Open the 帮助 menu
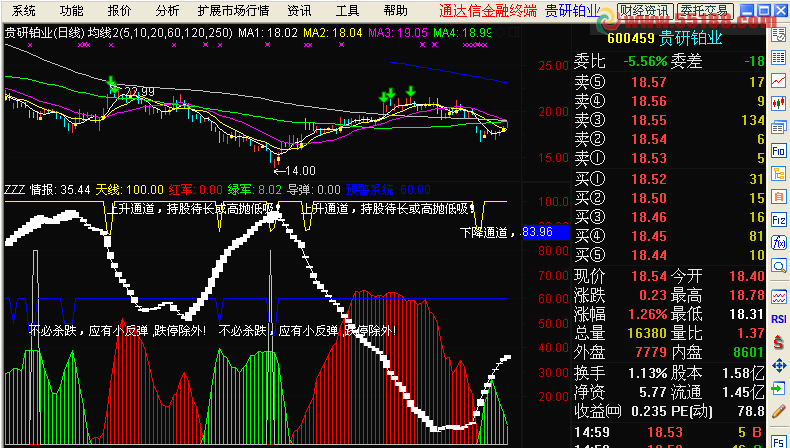This screenshot has width=790, height=448. pyautogui.click(x=396, y=10)
